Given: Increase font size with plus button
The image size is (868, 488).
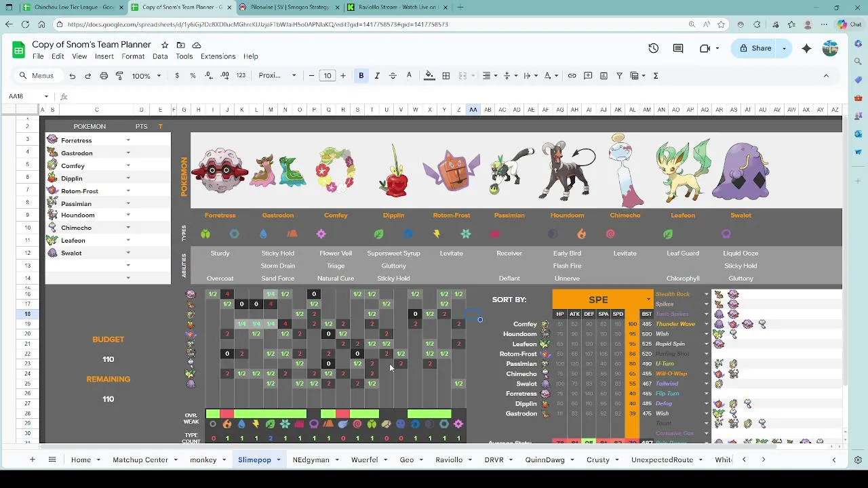Looking at the screenshot, I should click(343, 76).
